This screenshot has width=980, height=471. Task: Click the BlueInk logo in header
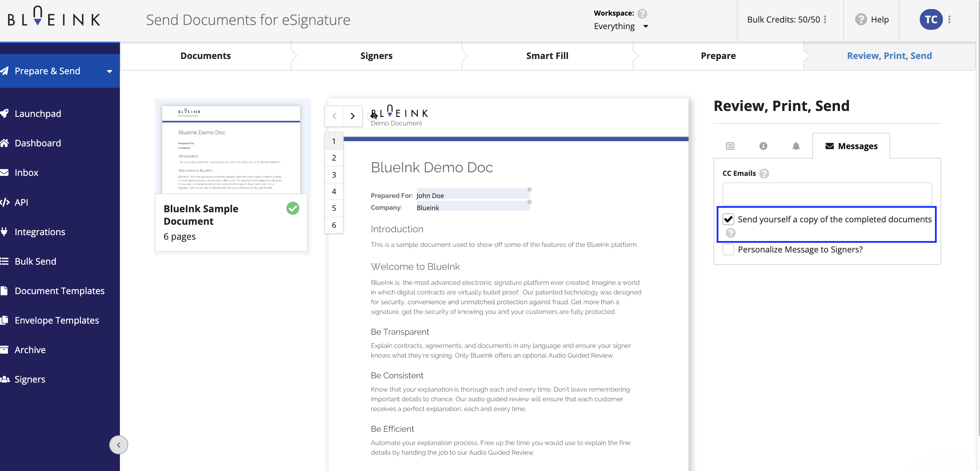click(x=54, y=17)
